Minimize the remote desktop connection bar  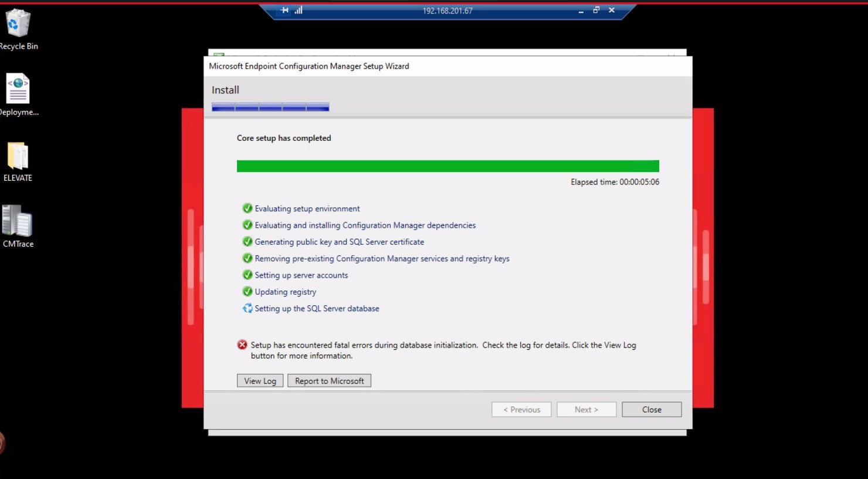click(581, 11)
